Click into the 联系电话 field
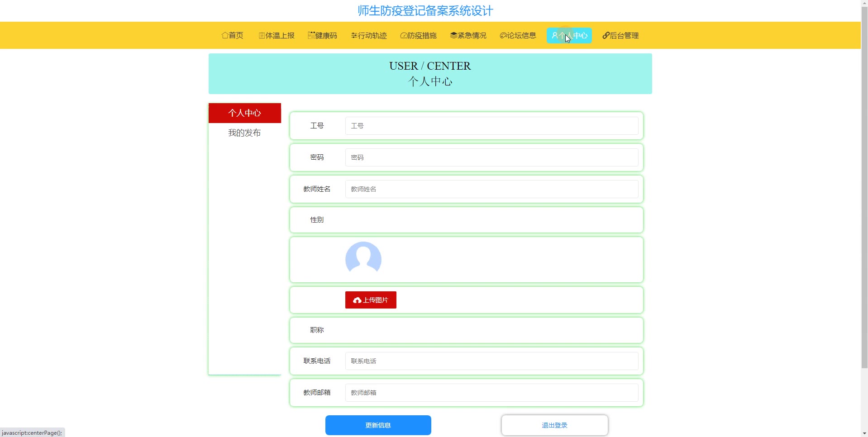868x437 pixels. pos(492,361)
